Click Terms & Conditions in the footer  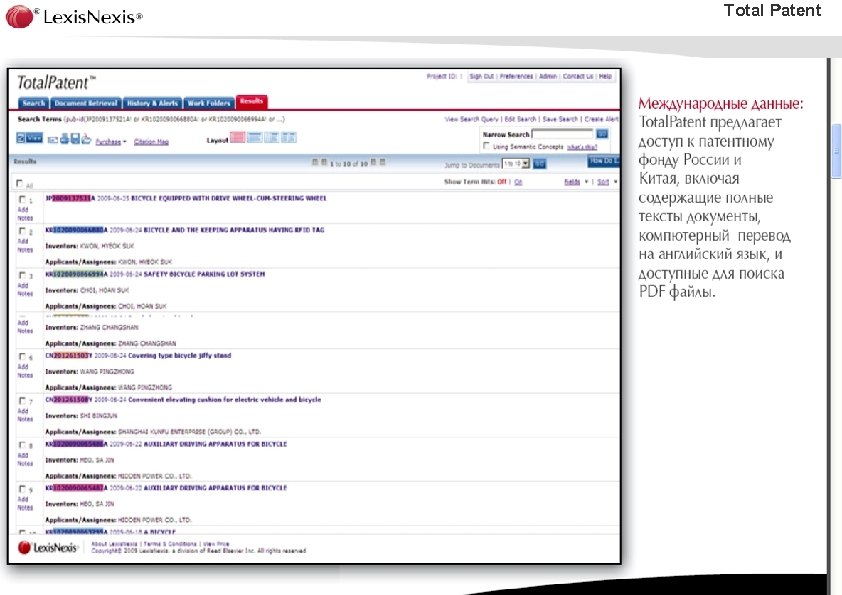[x=171, y=544]
